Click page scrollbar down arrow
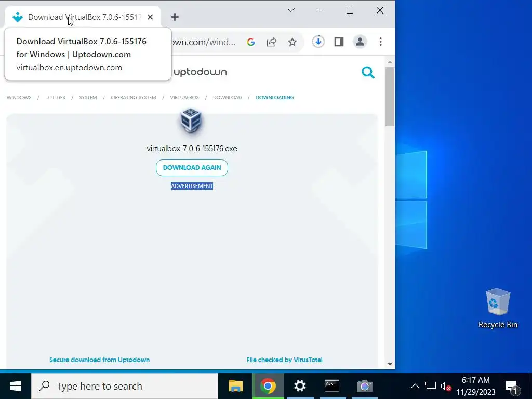Viewport: 532px width, 399px height. tap(390, 364)
